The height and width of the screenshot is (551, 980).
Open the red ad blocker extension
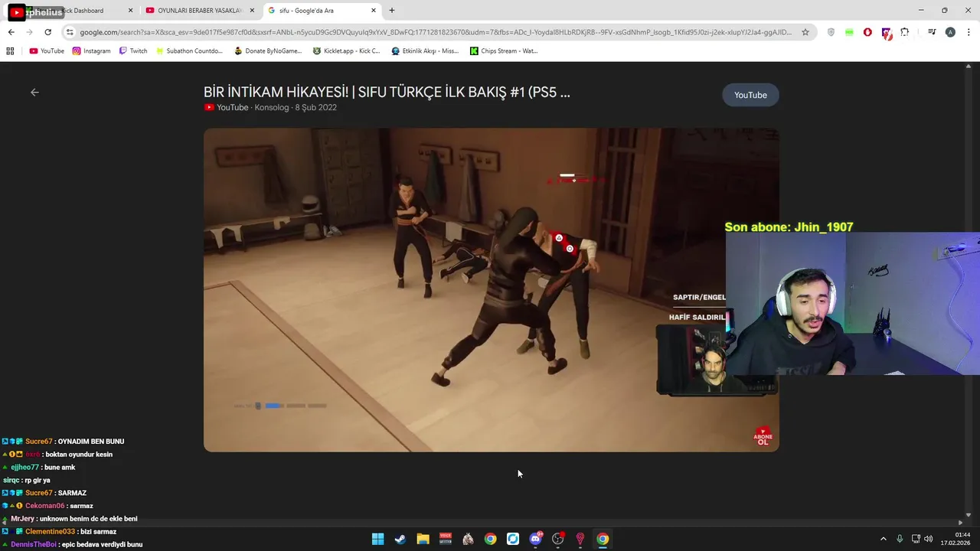[867, 32]
